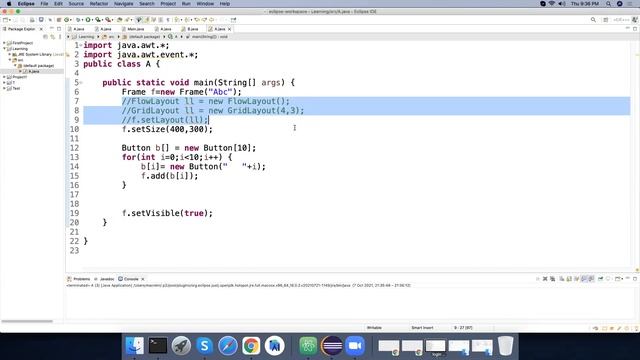640x360 pixels.
Task: Open Chrome from the Dock
Action: pos(251,345)
